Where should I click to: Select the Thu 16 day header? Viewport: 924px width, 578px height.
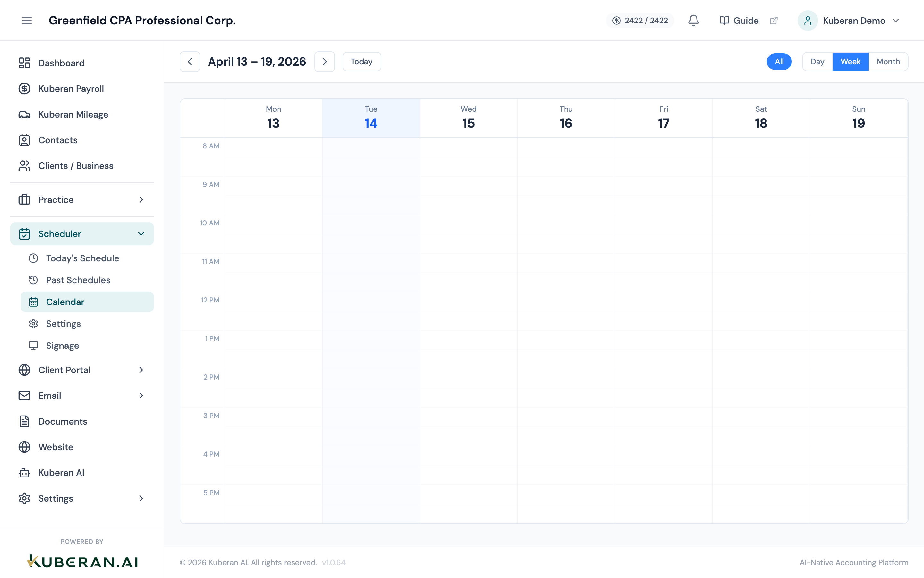tap(566, 118)
